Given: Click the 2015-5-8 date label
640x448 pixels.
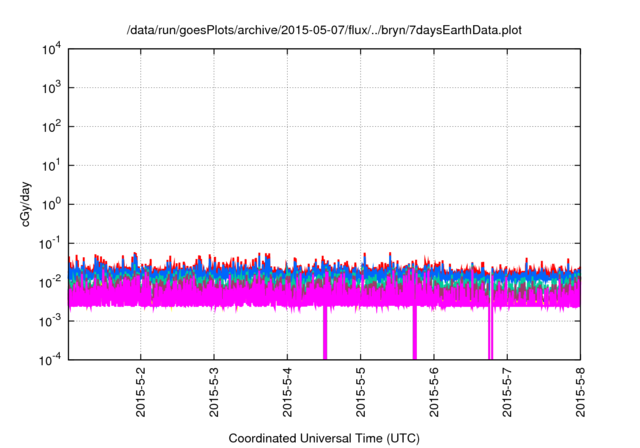Looking at the screenshot, I should (580, 392).
